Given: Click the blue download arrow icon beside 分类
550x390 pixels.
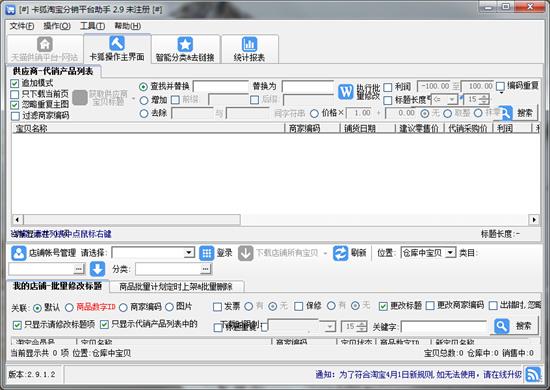Looking at the screenshot, I should point(97,269).
